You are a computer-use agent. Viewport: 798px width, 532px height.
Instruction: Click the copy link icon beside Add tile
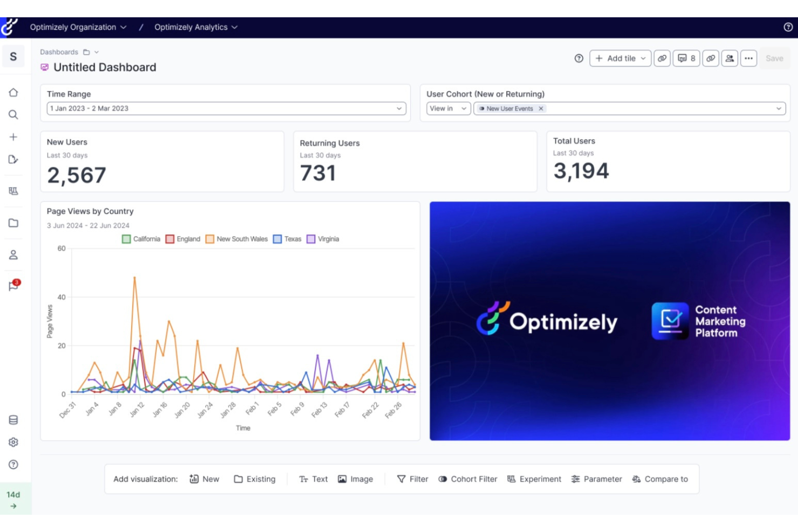pos(662,58)
